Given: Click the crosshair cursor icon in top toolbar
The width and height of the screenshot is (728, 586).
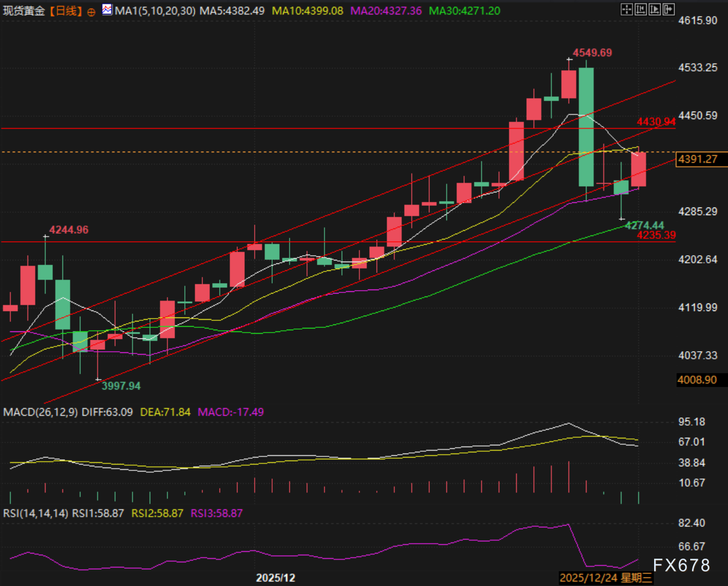Looking at the screenshot, I should (x=627, y=9).
